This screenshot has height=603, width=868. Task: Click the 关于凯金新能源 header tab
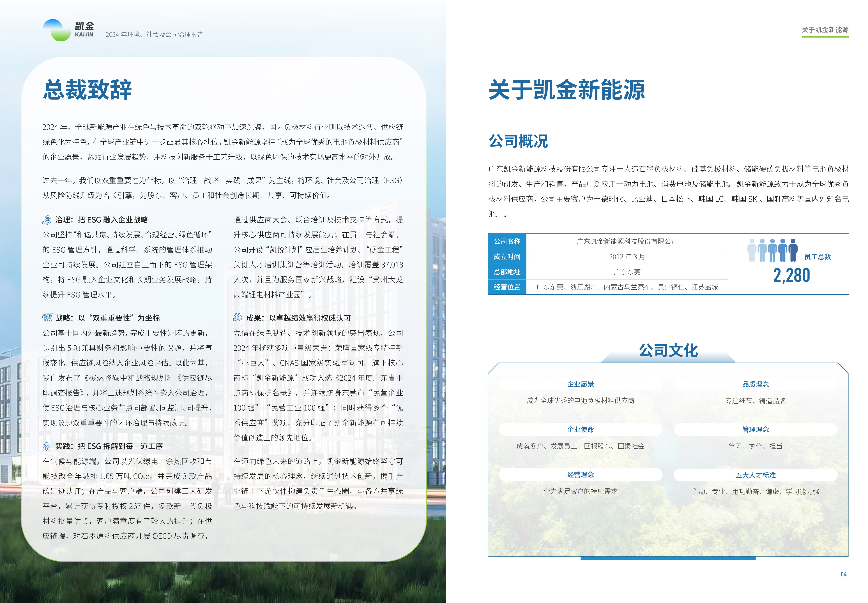pos(825,30)
